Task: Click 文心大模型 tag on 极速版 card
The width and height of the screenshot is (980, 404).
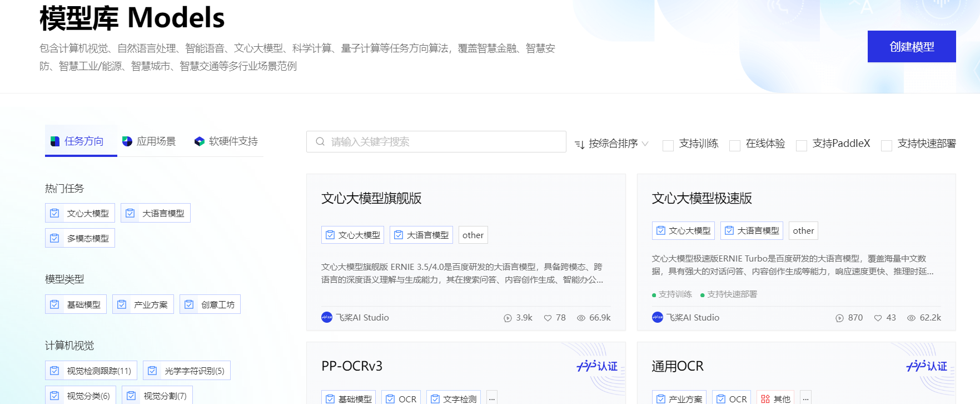Action: point(683,230)
